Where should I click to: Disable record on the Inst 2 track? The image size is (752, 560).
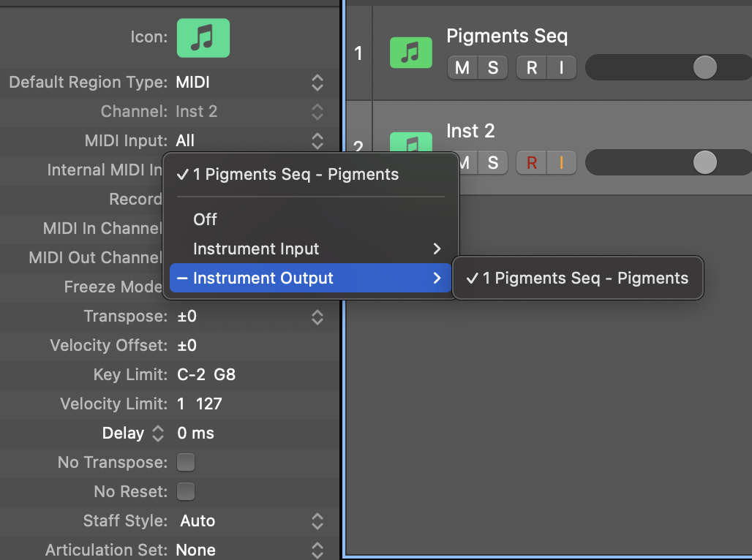click(531, 162)
